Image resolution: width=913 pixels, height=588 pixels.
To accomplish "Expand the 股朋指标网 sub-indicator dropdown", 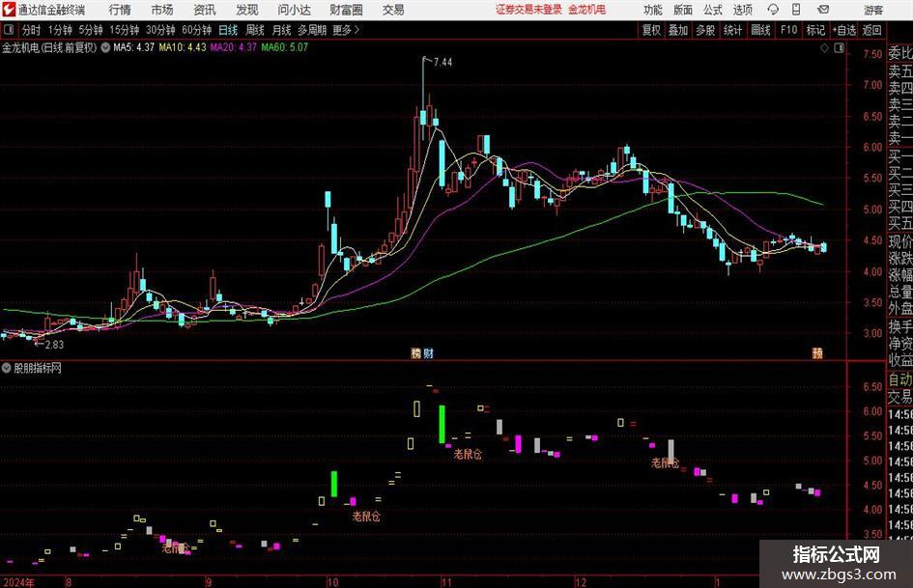I will click(x=7, y=368).
